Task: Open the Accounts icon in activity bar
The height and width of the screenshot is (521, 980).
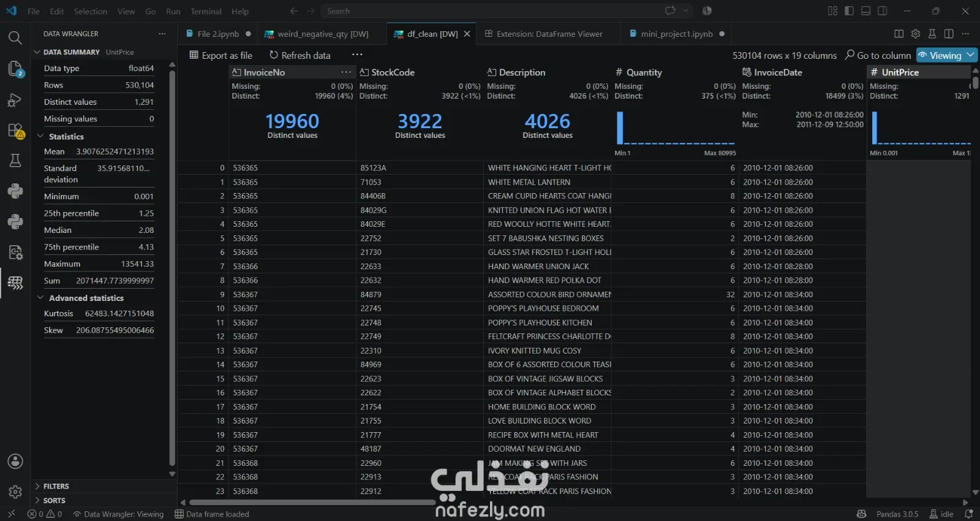Action: (x=15, y=461)
